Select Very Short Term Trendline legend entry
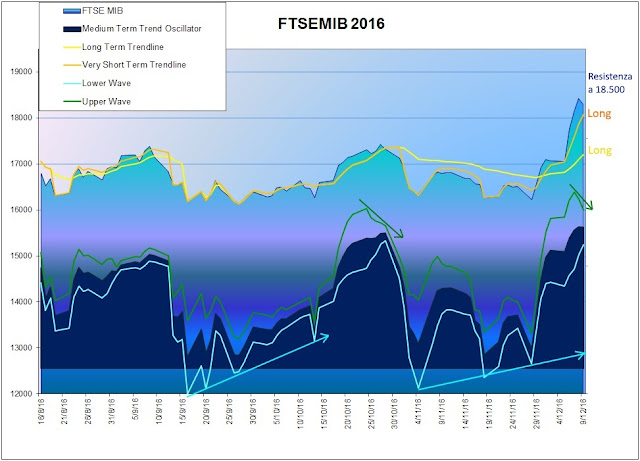Viewport: 640px width, 461px height. (x=124, y=65)
